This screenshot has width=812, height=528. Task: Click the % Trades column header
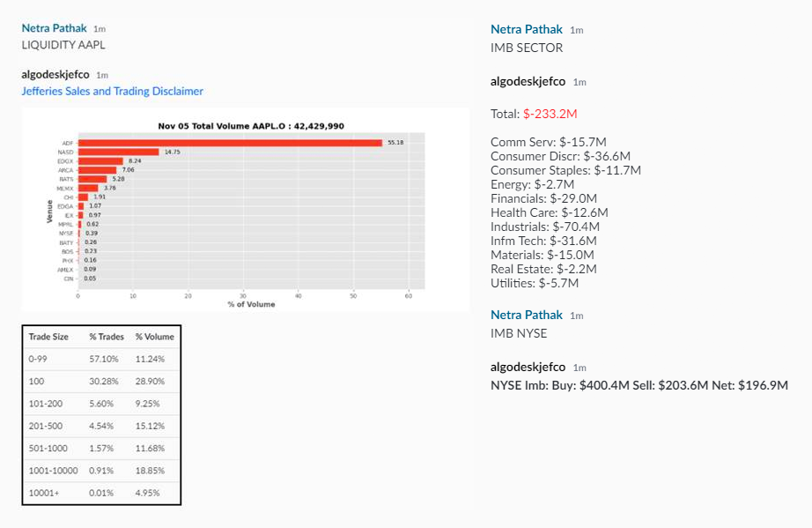pyautogui.click(x=107, y=337)
